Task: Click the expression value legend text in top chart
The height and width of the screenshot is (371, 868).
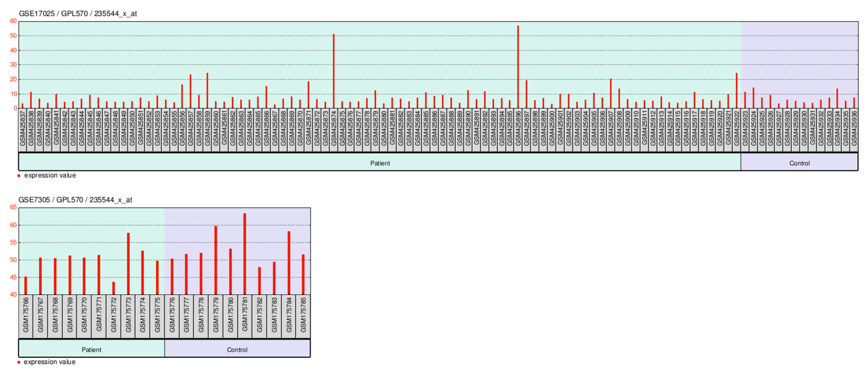Action: [50, 176]
